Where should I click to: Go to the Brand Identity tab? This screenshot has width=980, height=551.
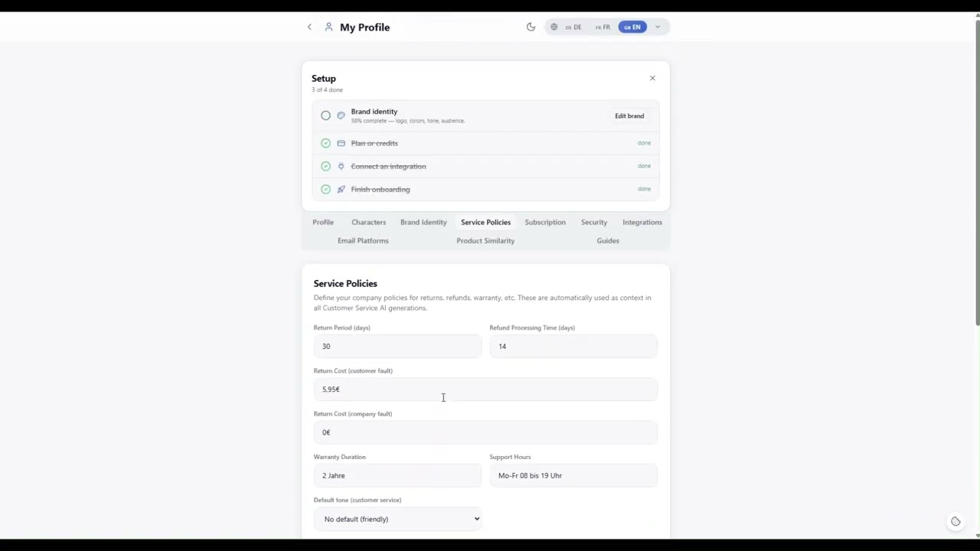pos(423,222)
